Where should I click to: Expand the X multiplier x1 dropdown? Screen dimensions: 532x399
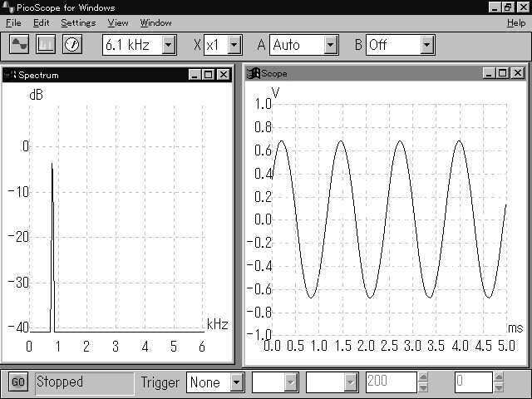point(234,45)
